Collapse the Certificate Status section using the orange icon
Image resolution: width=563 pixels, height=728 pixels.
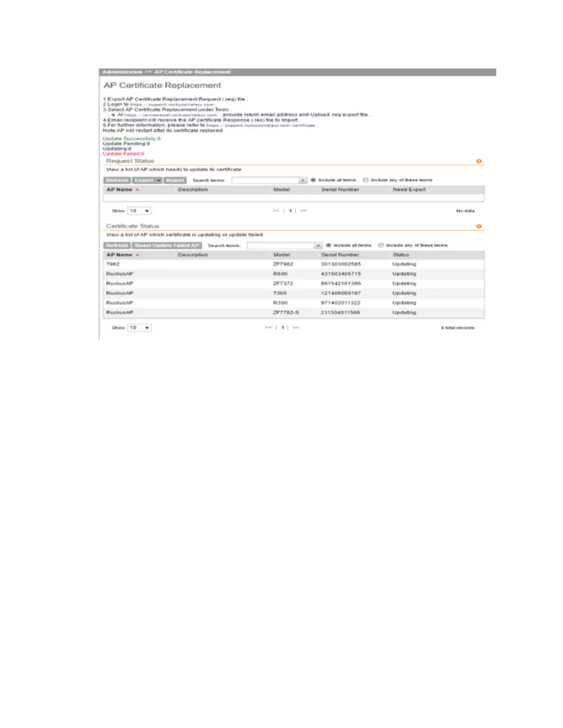(x=479, y=227)
